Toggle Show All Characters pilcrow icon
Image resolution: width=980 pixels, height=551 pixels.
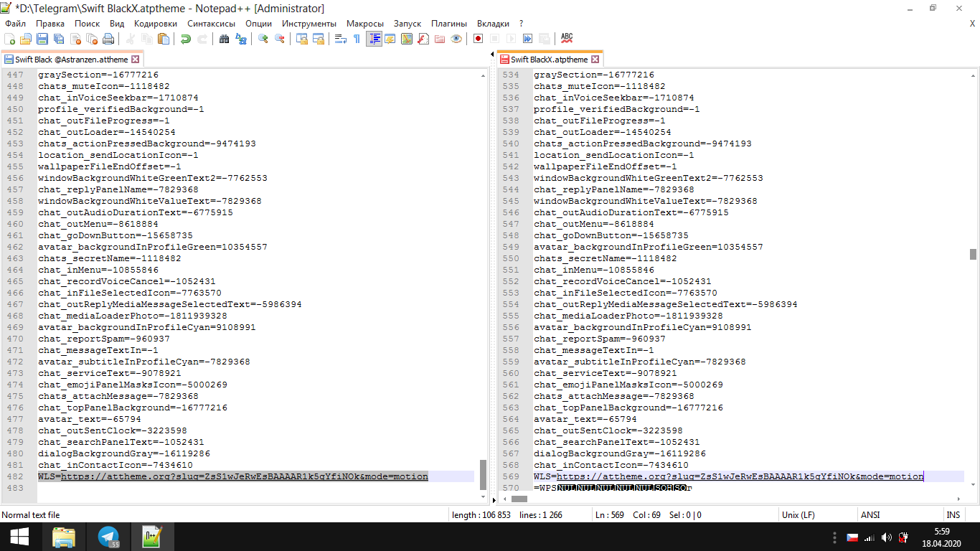pyautogui.click(x=357, y=39)
